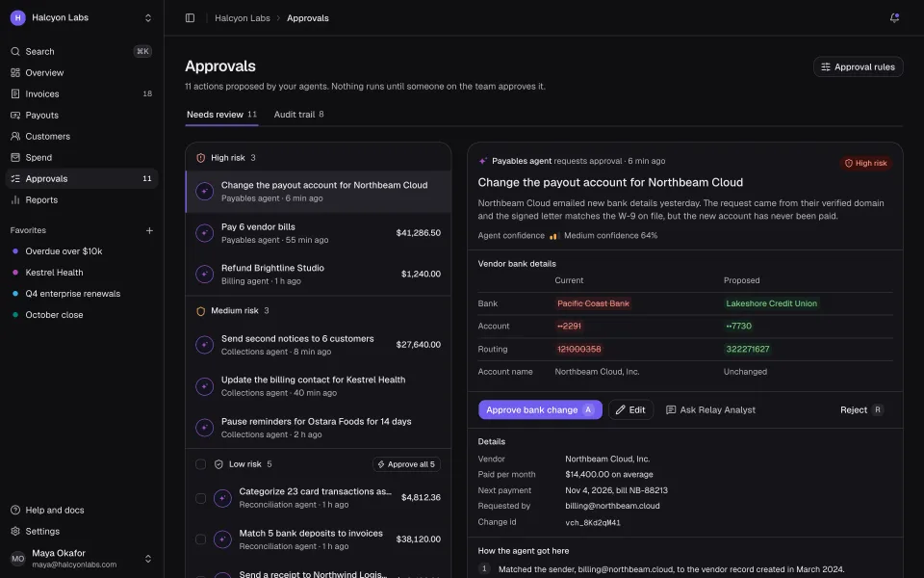Screen dimensions: 924x578
Task: Click the Invoices count badge 18
Action: (x=147, y=93)
